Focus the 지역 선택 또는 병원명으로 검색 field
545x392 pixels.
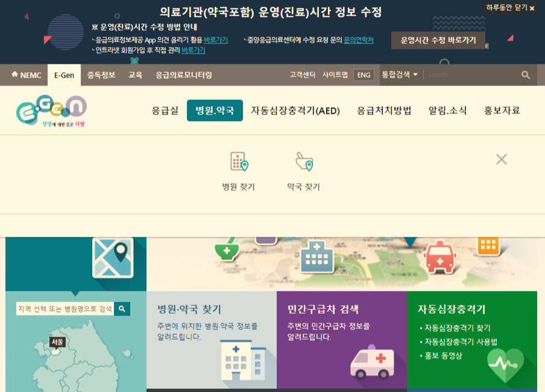(65, 309)
